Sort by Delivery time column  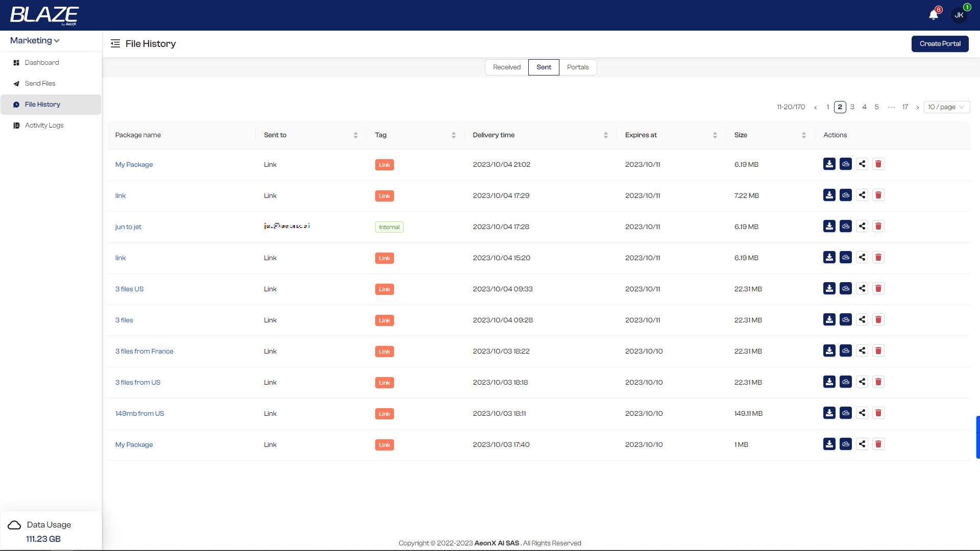pyautogui.click(x=605, y=135)
